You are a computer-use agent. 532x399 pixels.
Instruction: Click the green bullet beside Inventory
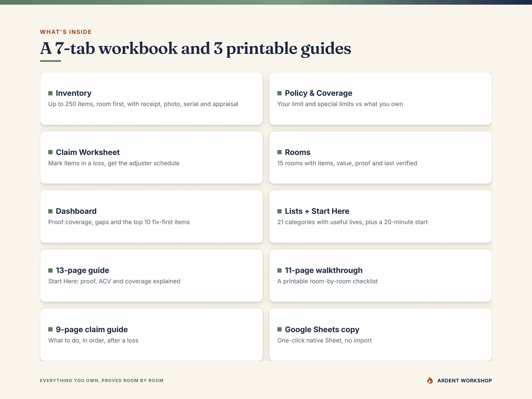click(51, 93)
